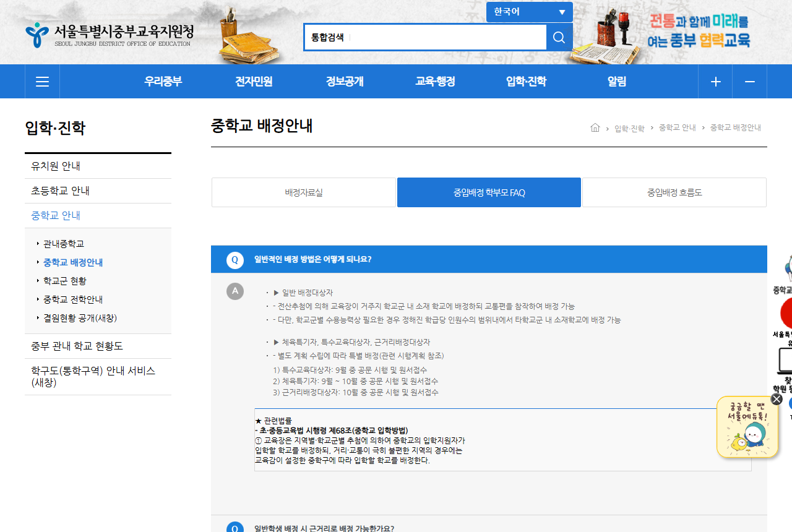
Task: Open 중학교 전학안내 submenu item
Action: click(x=73, y=299)
